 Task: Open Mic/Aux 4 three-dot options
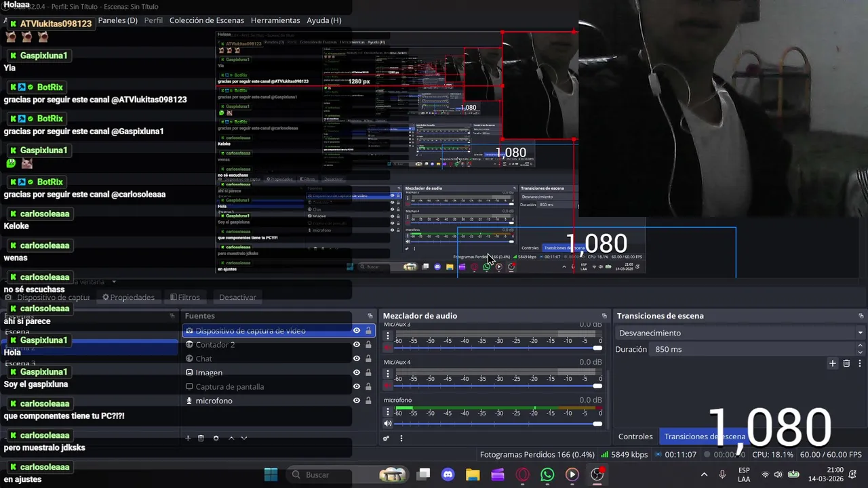388,373
